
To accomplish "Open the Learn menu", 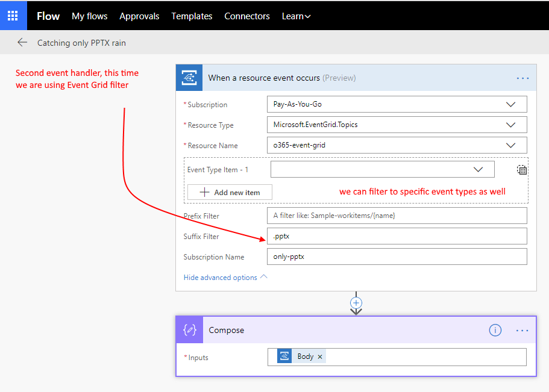I will (296, 16).
